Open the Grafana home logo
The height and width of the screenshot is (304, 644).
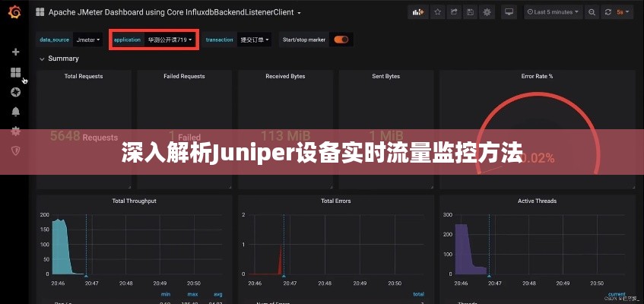14,13
